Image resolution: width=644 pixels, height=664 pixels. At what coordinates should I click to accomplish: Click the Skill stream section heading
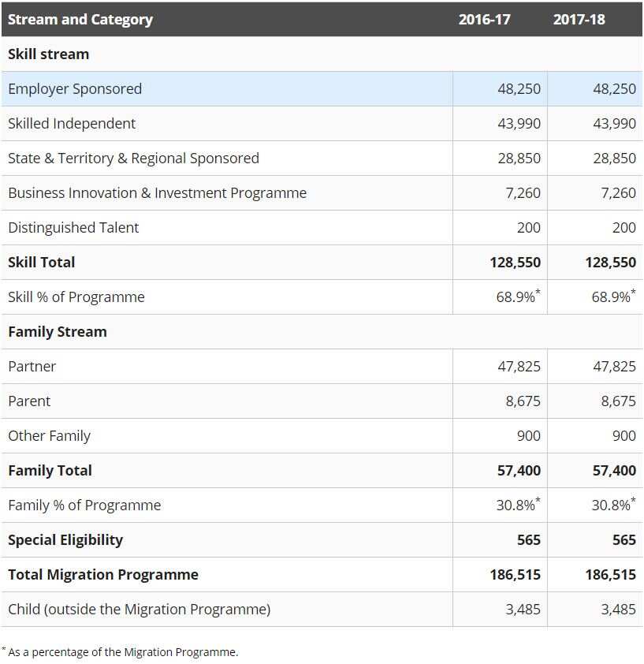[48, 54]
